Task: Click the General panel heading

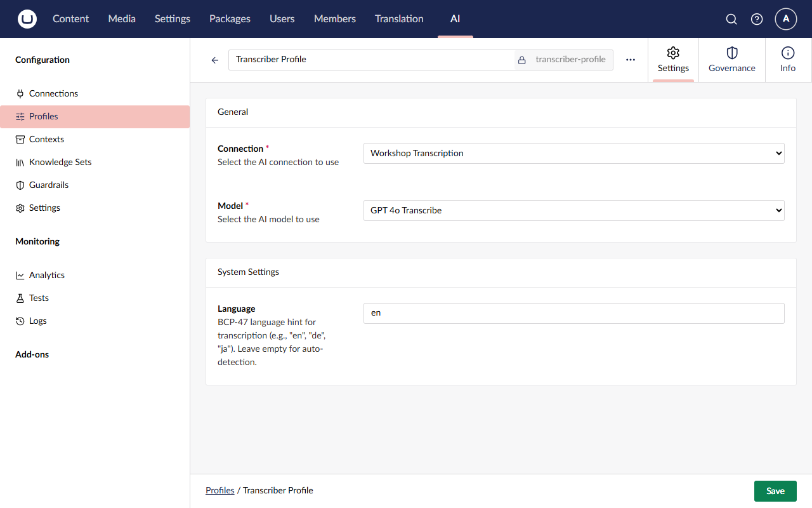Action: tap(233, 112)
